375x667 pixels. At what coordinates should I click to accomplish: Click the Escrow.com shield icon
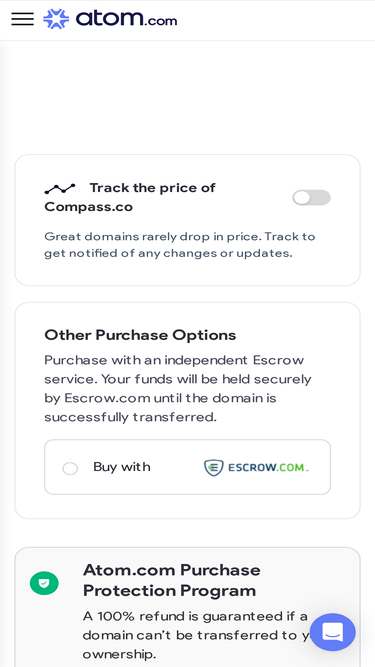point(213,467)
